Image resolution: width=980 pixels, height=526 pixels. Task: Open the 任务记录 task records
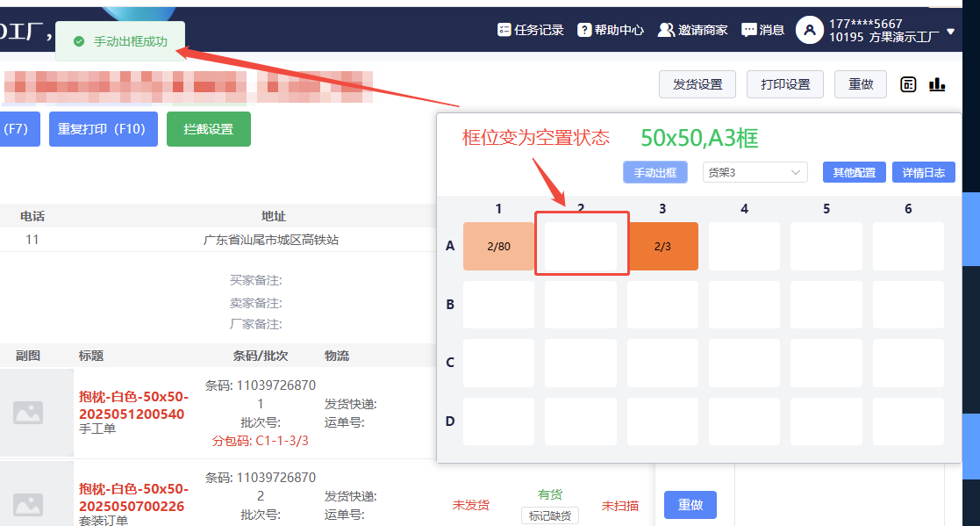click(530, 30)
